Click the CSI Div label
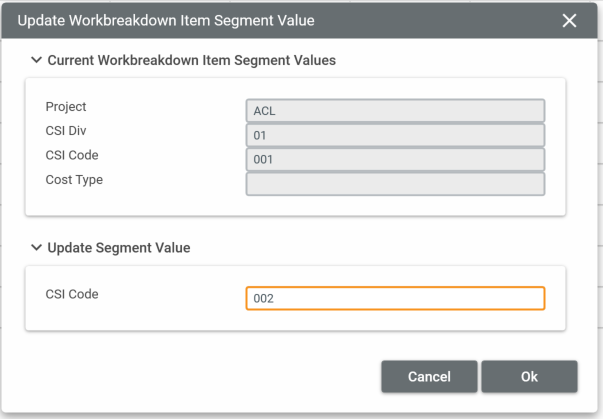 68,131
